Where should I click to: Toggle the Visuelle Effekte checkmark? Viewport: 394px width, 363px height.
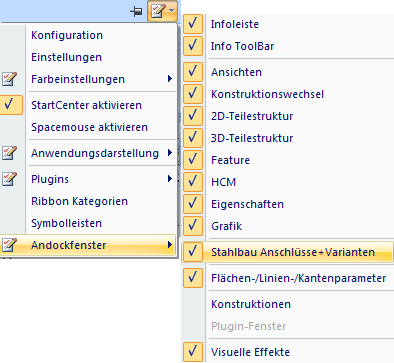(193, 352)
